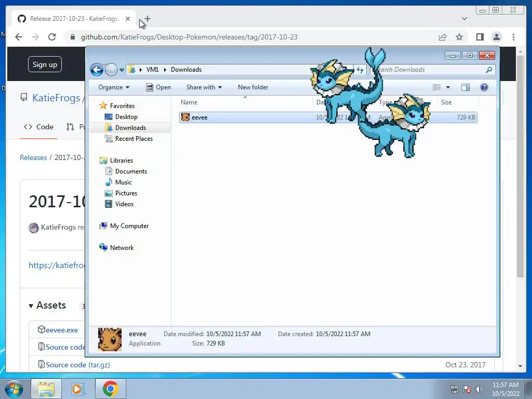Open Explorer recent locations dropdown arrow
The image size is (532, 399).
coord(122,70)
